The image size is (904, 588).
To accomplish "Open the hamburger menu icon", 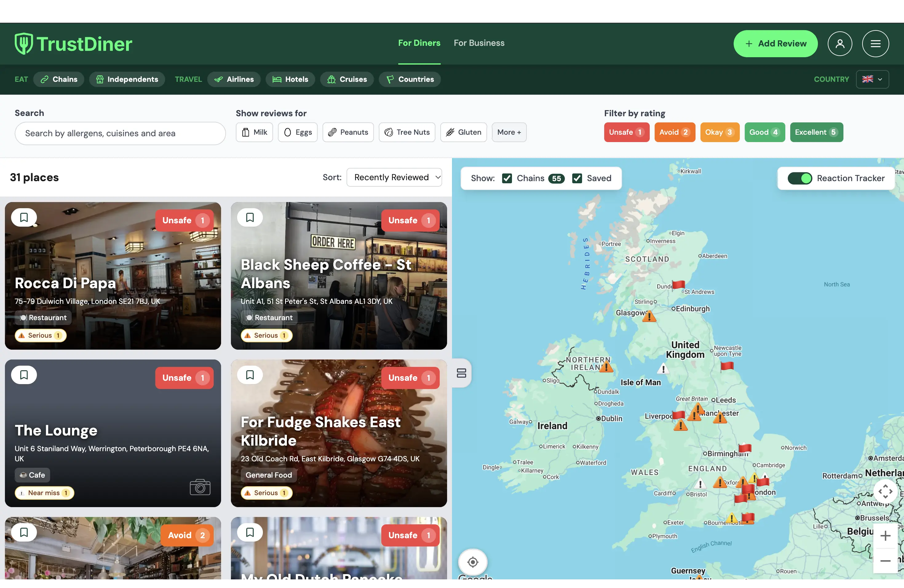I will [875, 44].
